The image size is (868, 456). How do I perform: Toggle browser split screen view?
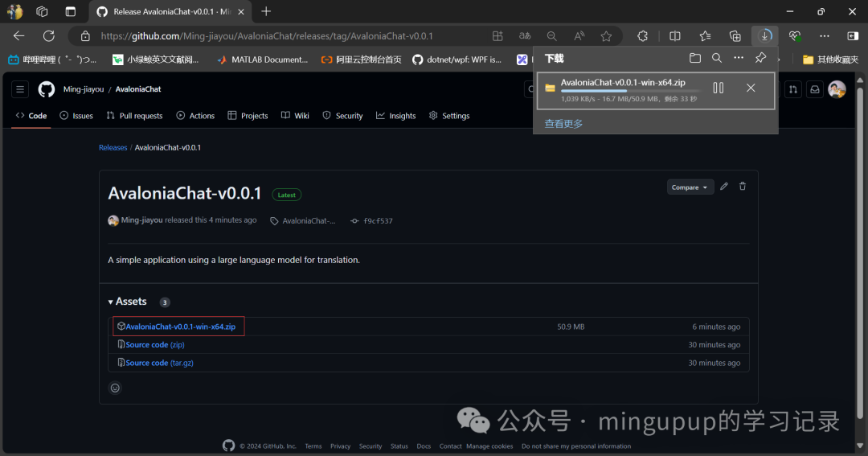pyautogui.click(x=675, y=36)
